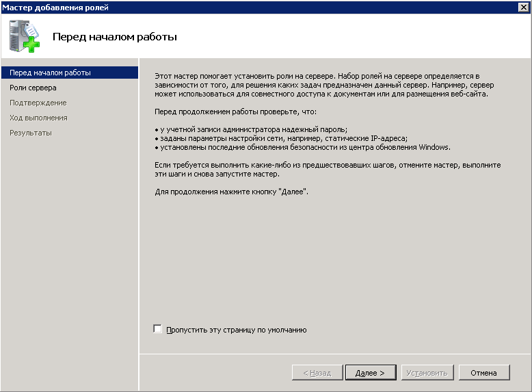Screen dimensions: 532x392
Task: Select the highlighted 'Перед началом работы' step
Action: coord(50,73)
